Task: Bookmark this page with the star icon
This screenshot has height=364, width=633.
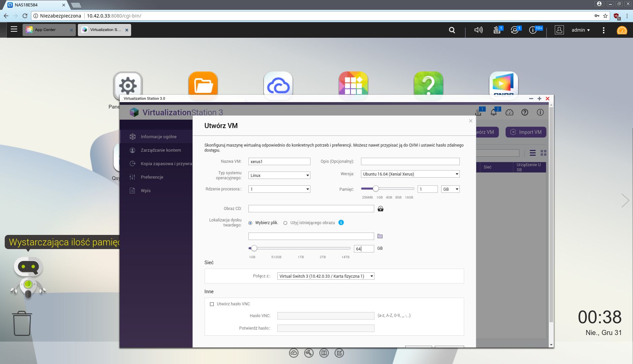Action: (x=605, y=16)
